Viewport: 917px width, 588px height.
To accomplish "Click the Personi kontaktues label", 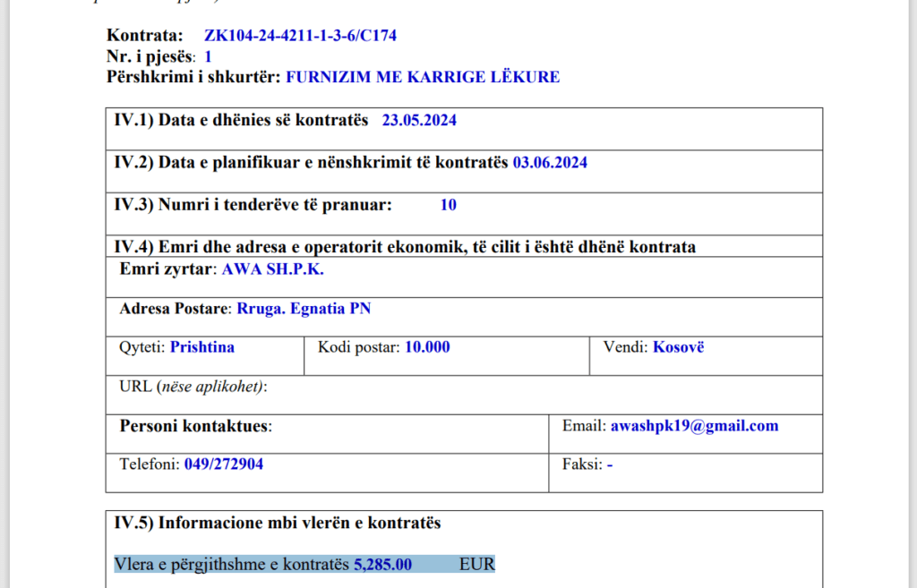I will [195, 426].
